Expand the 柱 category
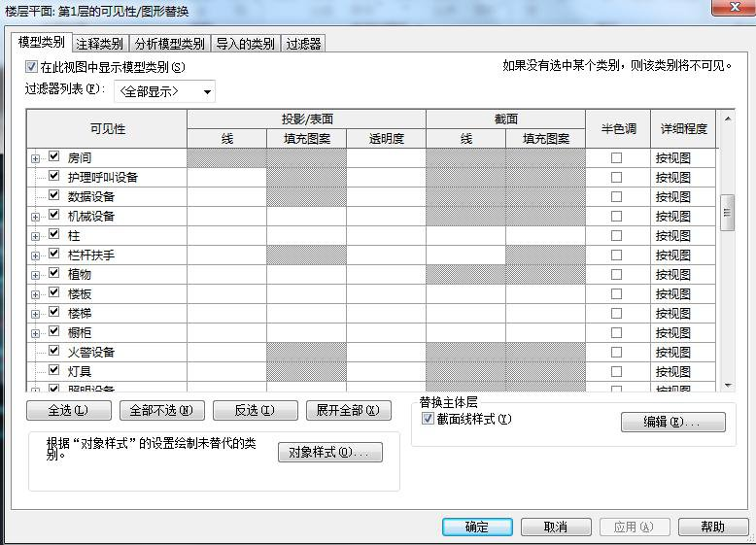Screen dimensions: 756x545 (x=35, y=236)
